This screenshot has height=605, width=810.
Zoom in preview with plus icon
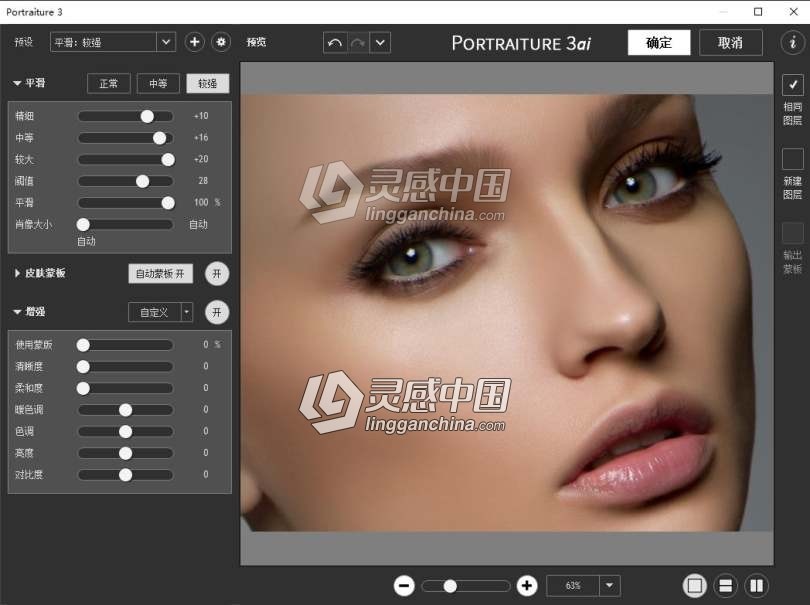[527, 585]
